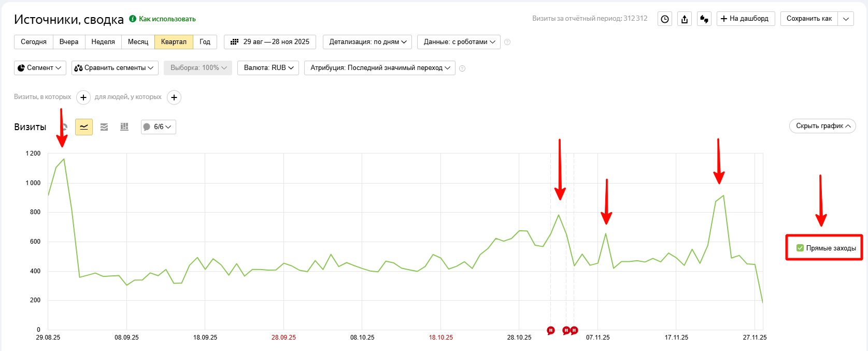Screen dimensions: 868x351
Task: Click plus icon after 'Визиты, в которых'
Action: pos(83,97)
